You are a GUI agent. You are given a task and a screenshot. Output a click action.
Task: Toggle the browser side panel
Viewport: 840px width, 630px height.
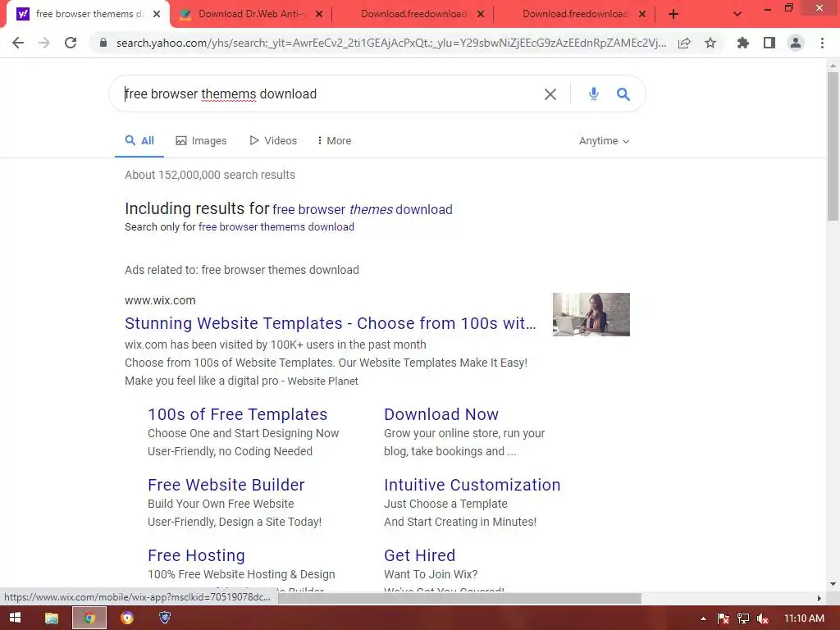[769, 43]
